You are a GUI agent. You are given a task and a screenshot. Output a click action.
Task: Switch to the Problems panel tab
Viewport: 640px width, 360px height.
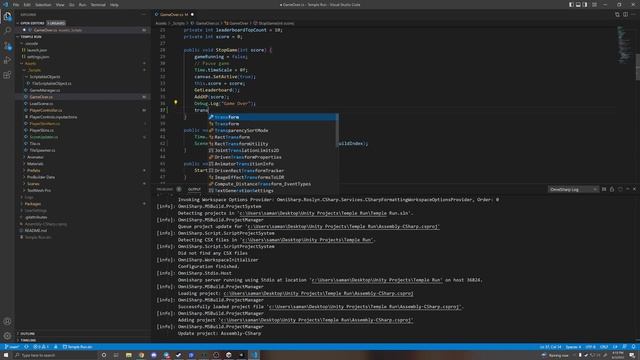[x=164, y=189]
